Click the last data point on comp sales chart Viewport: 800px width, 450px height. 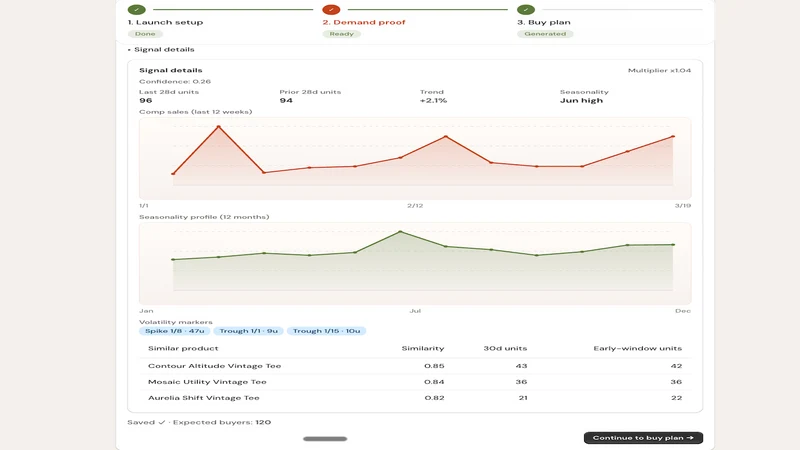point(673,136)
